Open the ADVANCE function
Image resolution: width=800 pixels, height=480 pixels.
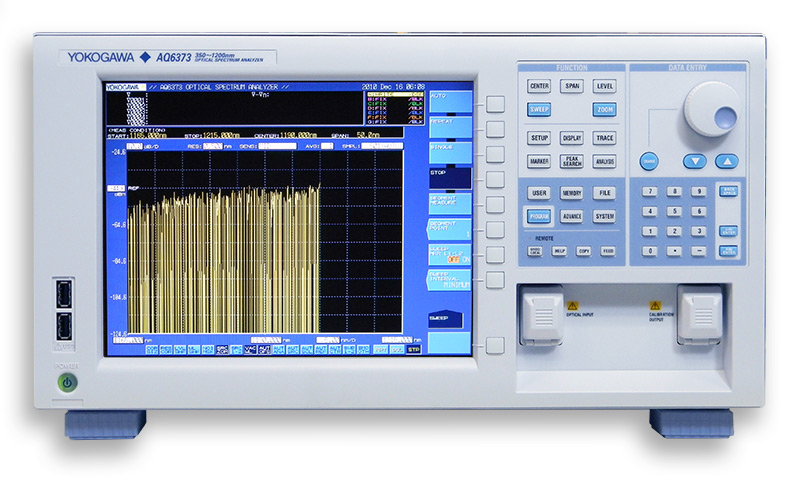coord(572,216)
